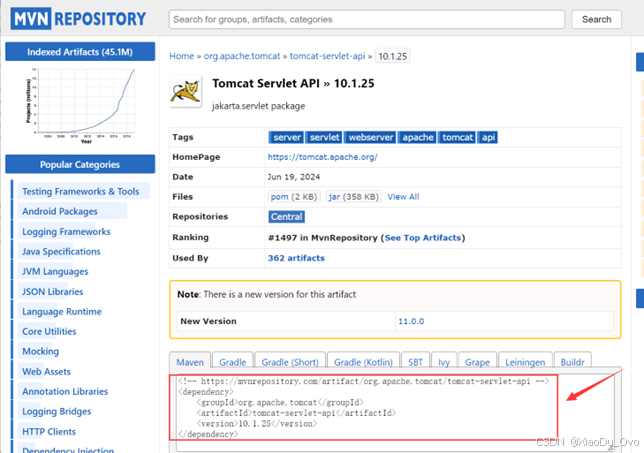
Task: Open new version 11.0.0 link
Action: (411, 321)
